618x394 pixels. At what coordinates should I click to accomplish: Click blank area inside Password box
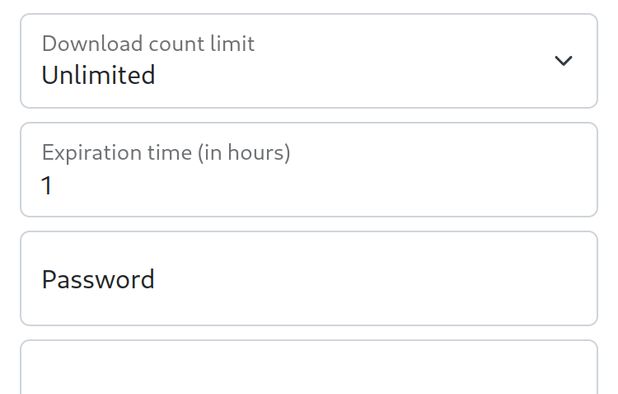(x=374, y=279)
